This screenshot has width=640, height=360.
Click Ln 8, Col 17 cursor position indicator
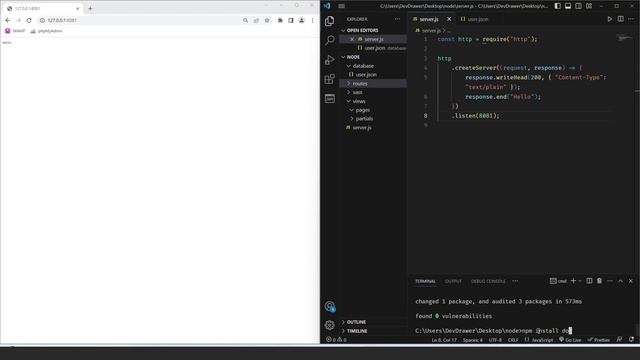click(x=444, y=340)
